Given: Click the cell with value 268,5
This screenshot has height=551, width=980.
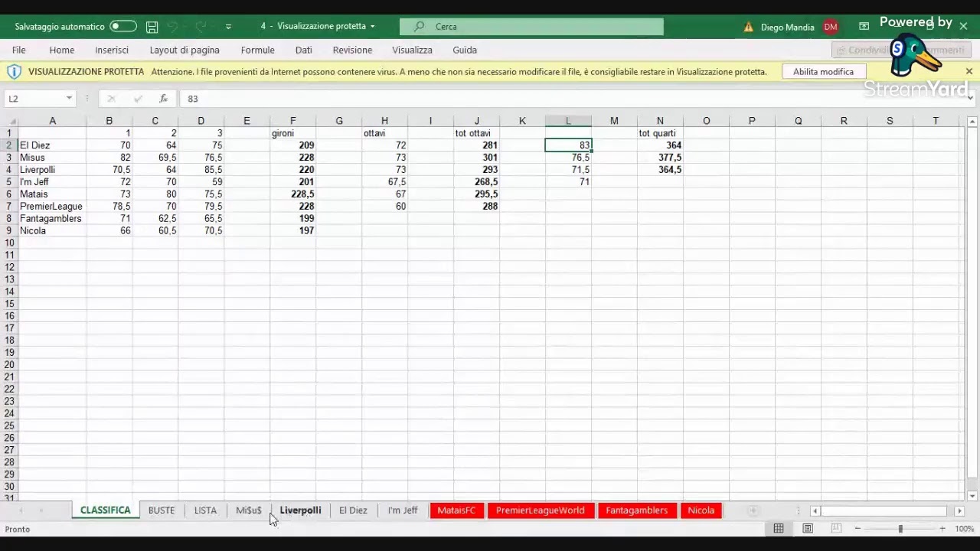Looking at the screenshot, I should point(476,182).
